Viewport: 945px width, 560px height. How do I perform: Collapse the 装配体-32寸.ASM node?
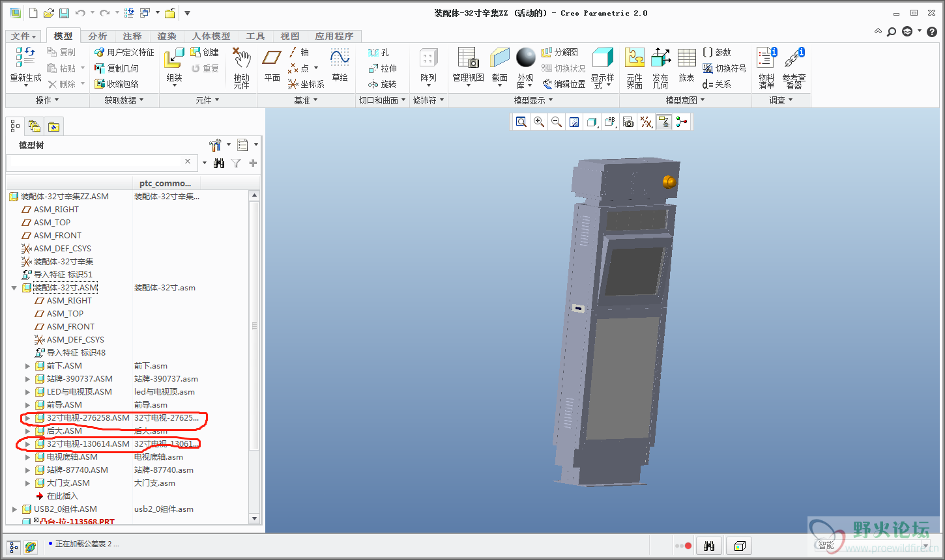14,288
